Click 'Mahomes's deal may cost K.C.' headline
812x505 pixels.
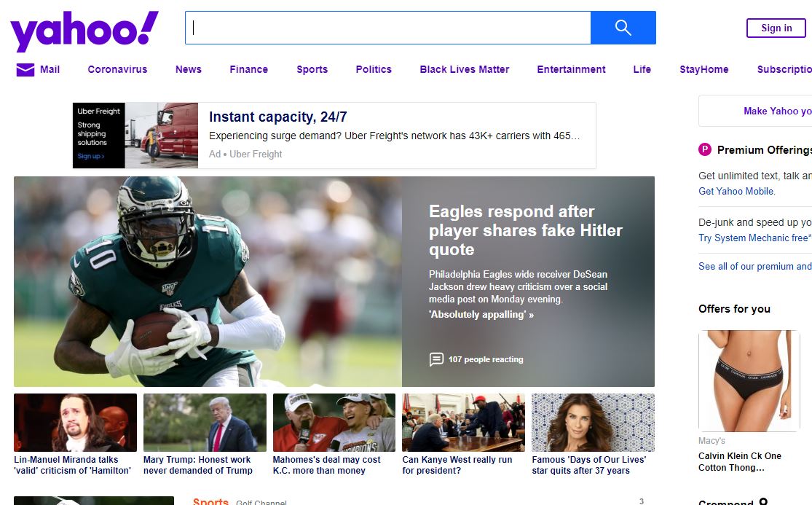[x=327, y=465]
